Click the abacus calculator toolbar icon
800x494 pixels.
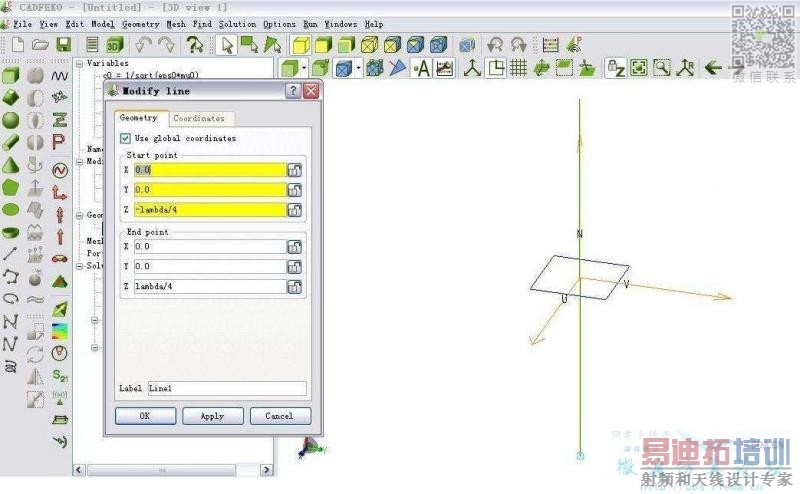click(x=551, y=45)
